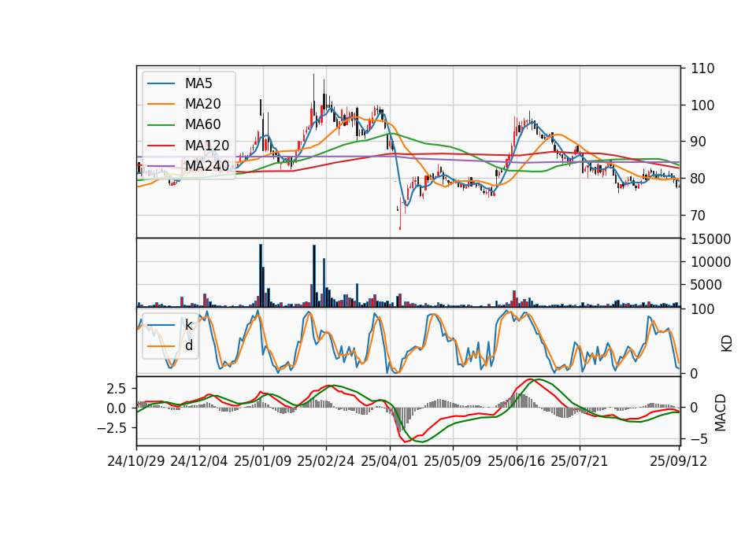Click the 25/04/01 date axis label
This screenshot has height=543, width=756.
[x=390, y=461]
